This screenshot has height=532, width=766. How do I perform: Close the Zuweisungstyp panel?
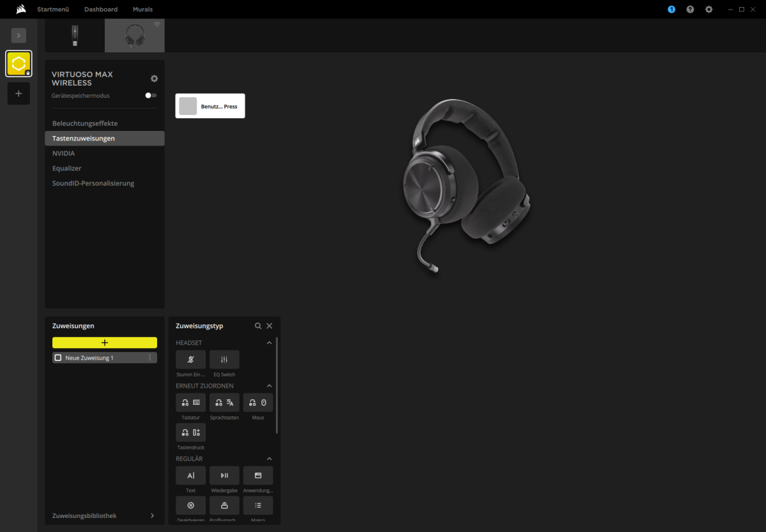click(x=269, y=326)
